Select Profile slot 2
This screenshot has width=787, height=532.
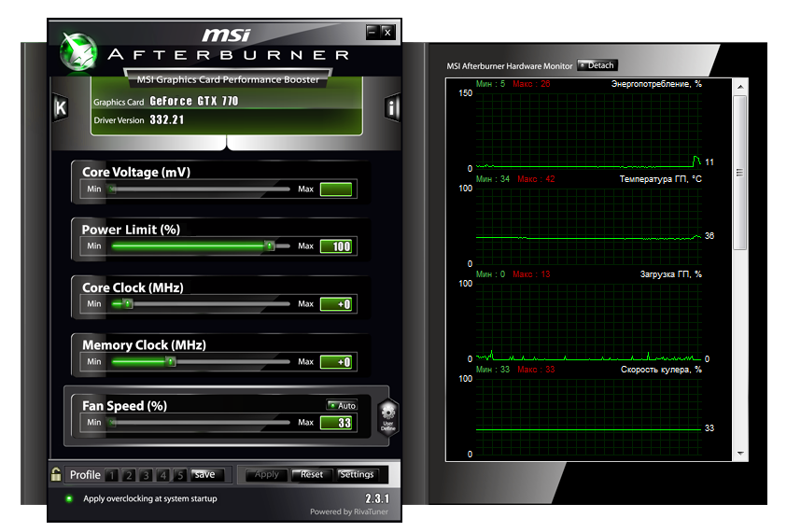[129, 475]
